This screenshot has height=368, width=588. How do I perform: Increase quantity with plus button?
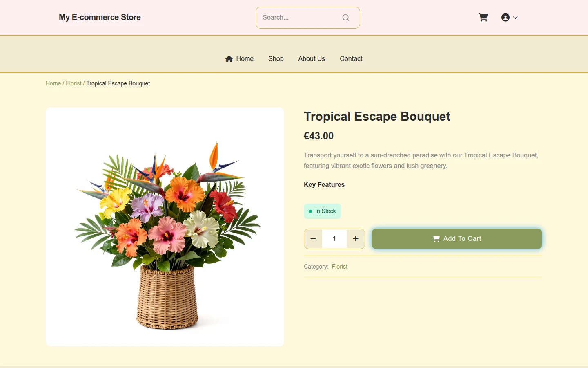356,239
